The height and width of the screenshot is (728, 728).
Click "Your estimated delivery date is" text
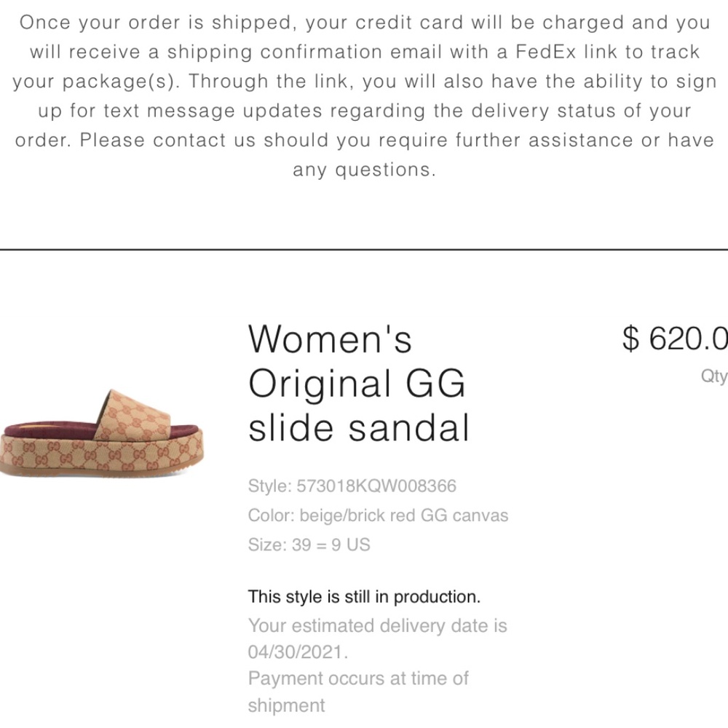[377, 625]
